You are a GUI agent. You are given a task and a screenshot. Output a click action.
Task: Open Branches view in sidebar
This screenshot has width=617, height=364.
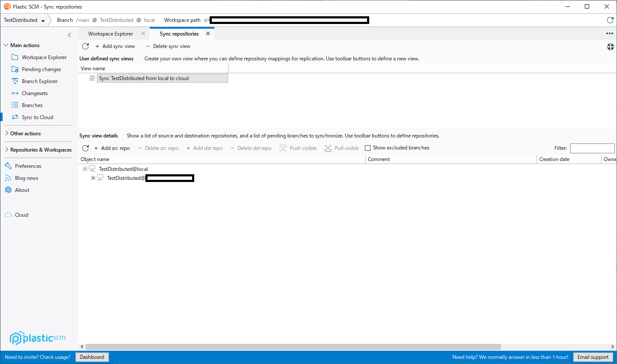(x=27, y=105)
